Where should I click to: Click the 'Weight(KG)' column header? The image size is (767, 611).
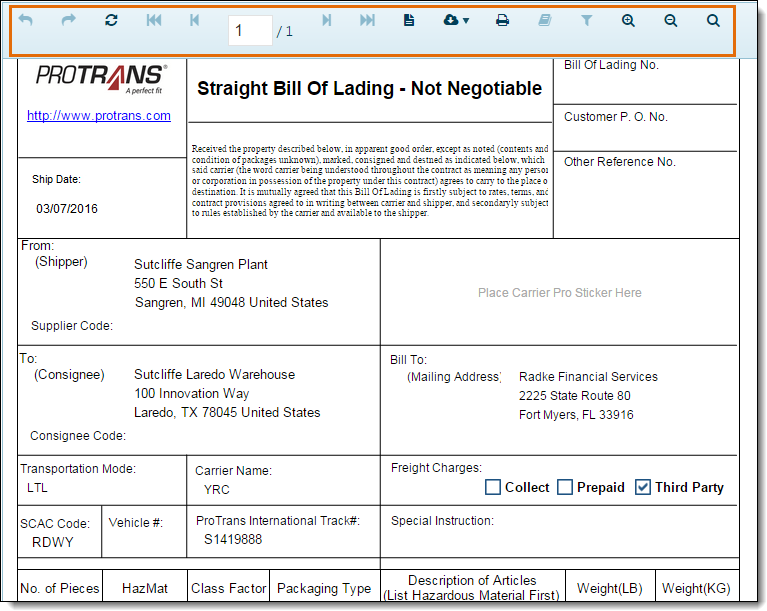[x=696, y=588]
